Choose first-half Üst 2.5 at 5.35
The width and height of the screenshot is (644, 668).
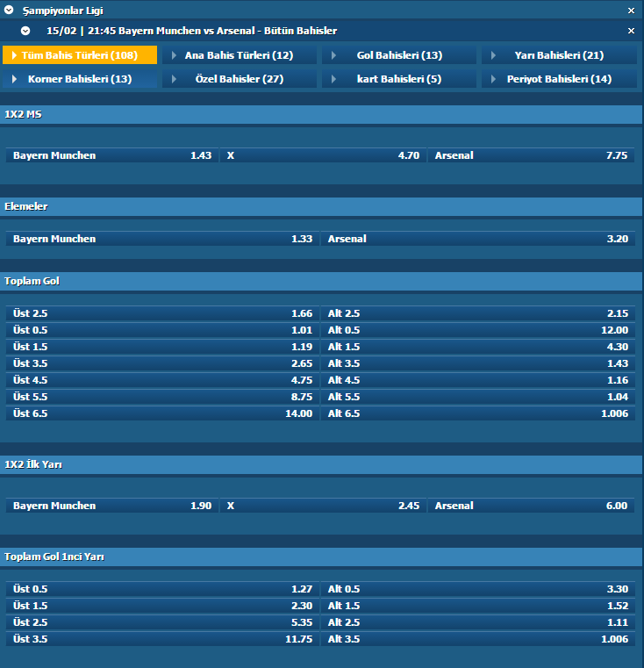(162, 622)
